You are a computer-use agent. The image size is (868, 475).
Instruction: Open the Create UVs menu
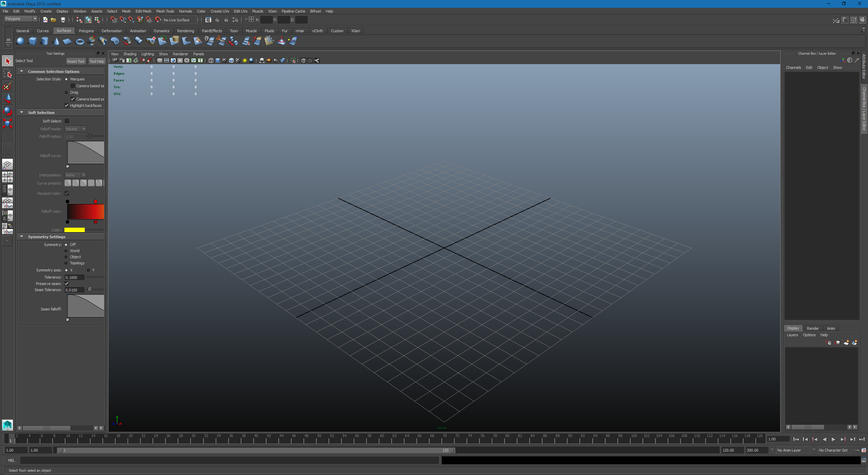pos(219,11)
